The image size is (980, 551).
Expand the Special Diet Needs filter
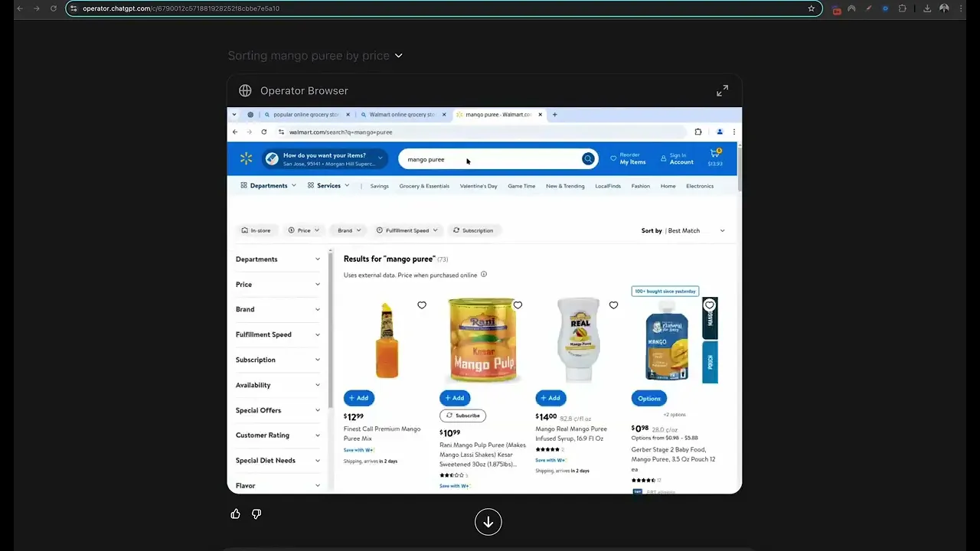(278, 461)
